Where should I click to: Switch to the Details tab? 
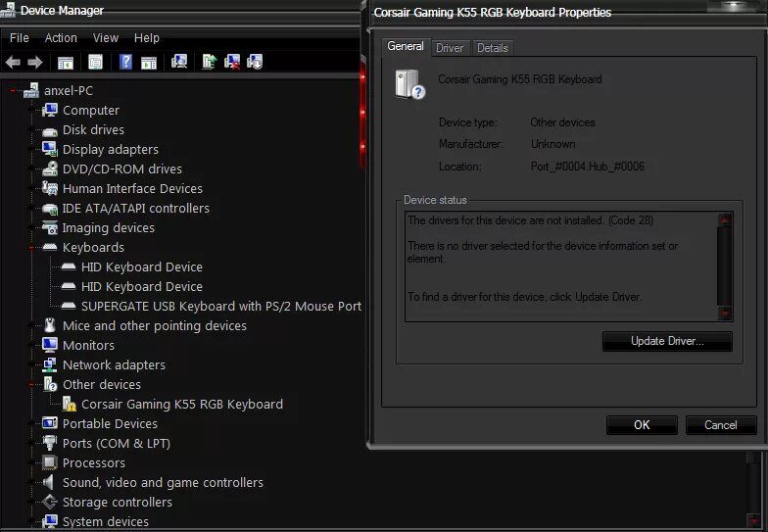point(492,48)
